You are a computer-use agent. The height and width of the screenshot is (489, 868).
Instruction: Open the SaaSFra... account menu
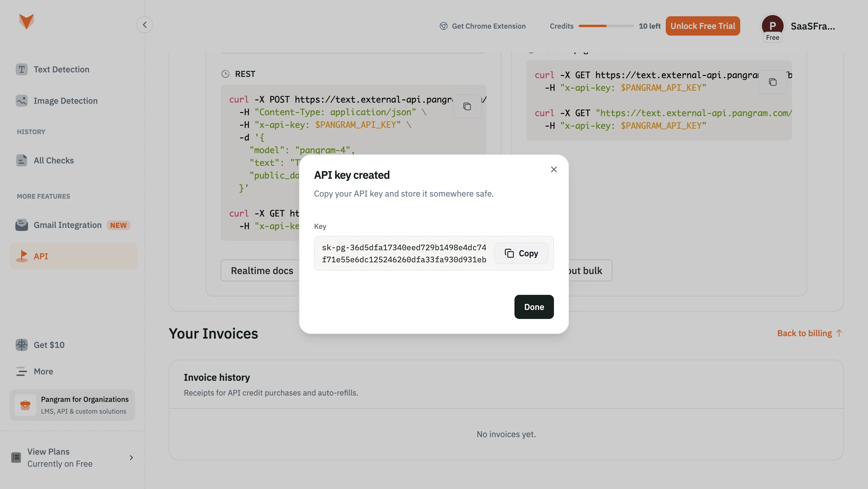tap(813, 26)
